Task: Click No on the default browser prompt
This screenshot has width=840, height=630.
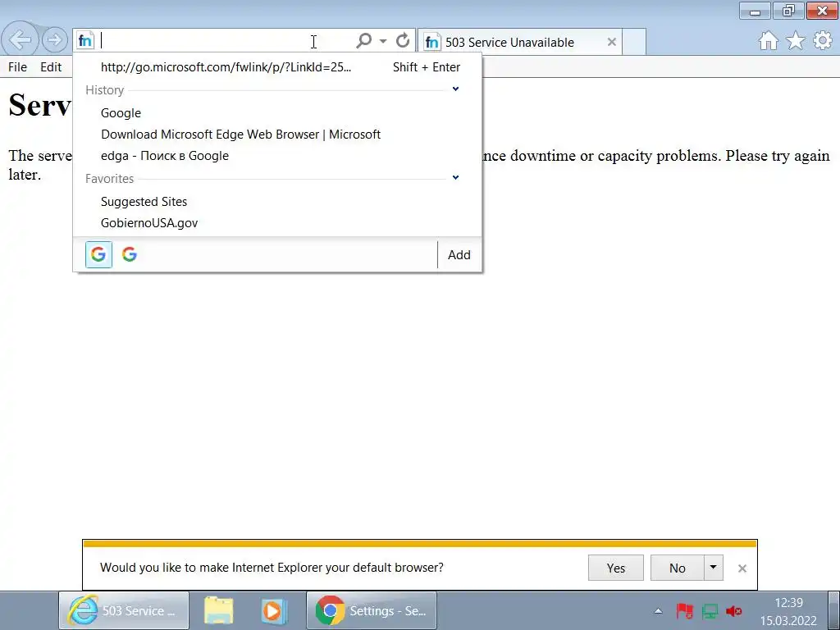Action: [x=677, y=568]
